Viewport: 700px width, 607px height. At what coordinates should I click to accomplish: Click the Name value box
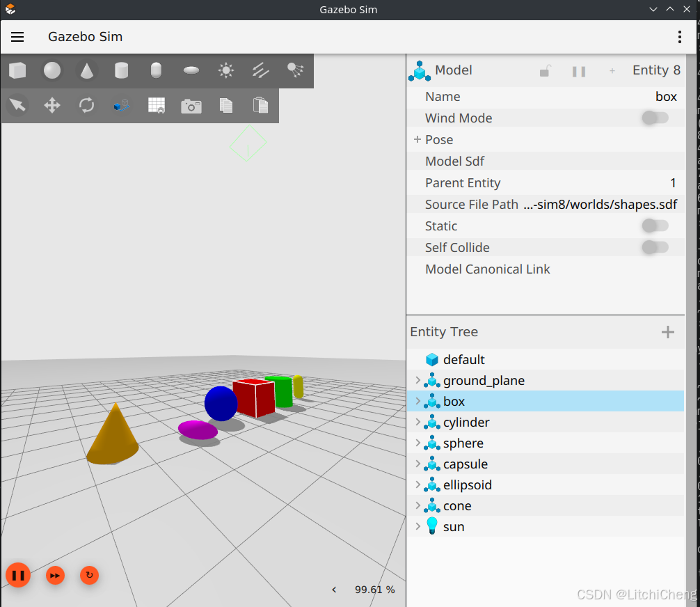click(666, 97)
